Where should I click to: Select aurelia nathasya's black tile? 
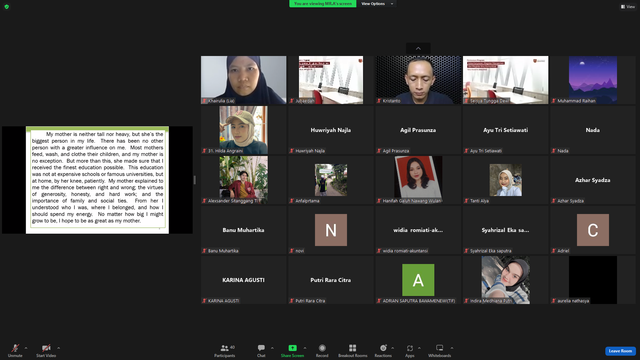[593, 280]
